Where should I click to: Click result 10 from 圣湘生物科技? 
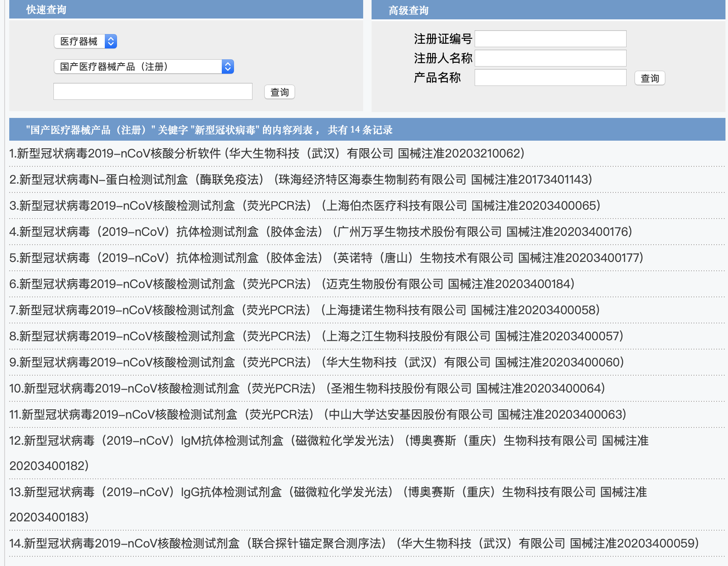click(307, 388)
